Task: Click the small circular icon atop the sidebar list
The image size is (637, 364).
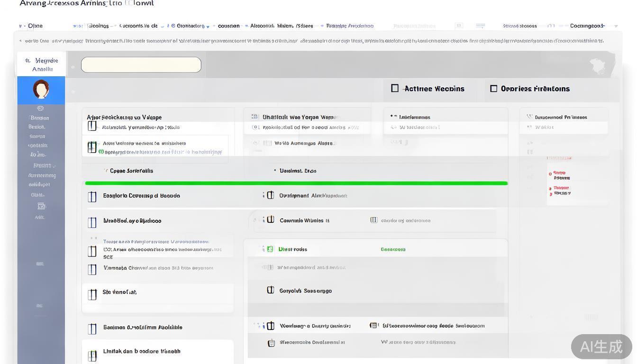Action: pos(40,109)
